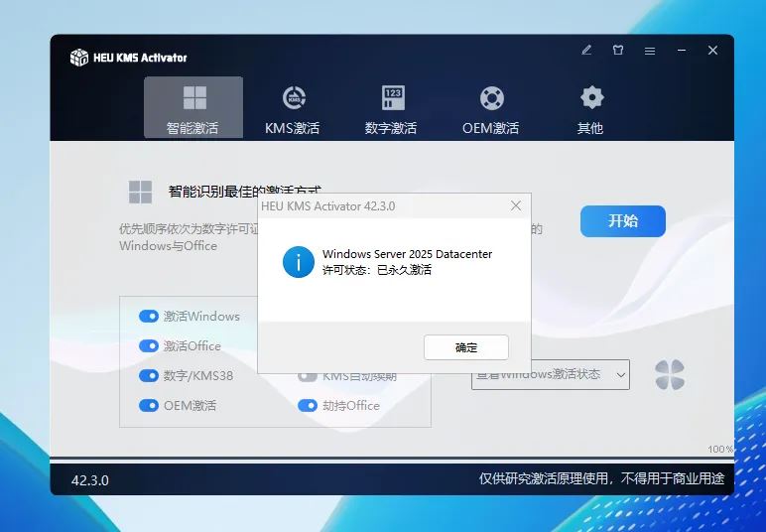Click the Windows logo beside 智能识别 heading

(x=140, y=192)
